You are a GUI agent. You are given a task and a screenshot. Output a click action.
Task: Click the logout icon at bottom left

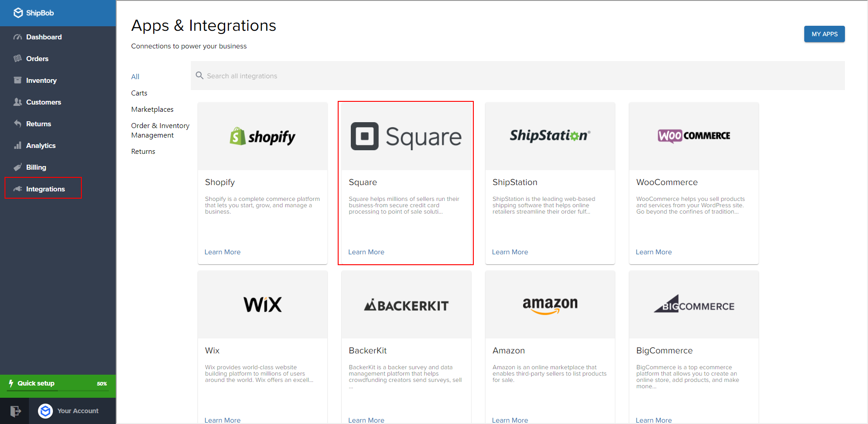15,411
